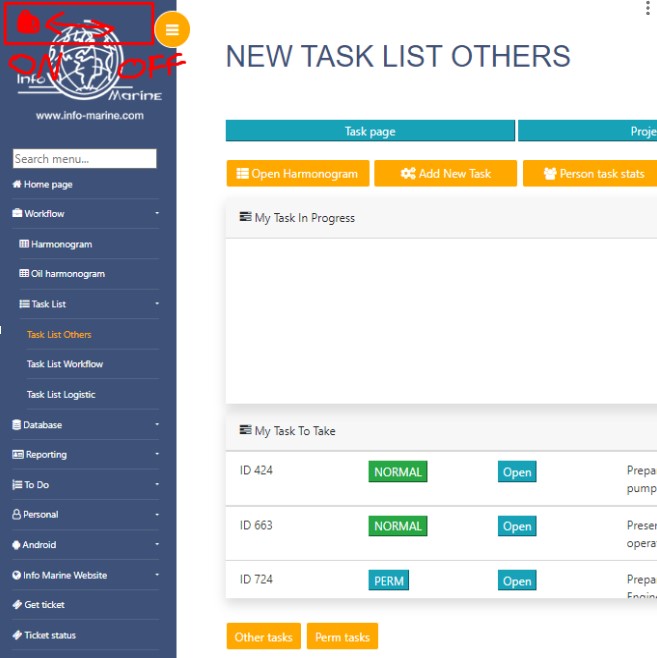
Task: Click the Search menu input field
Action: 84,159
